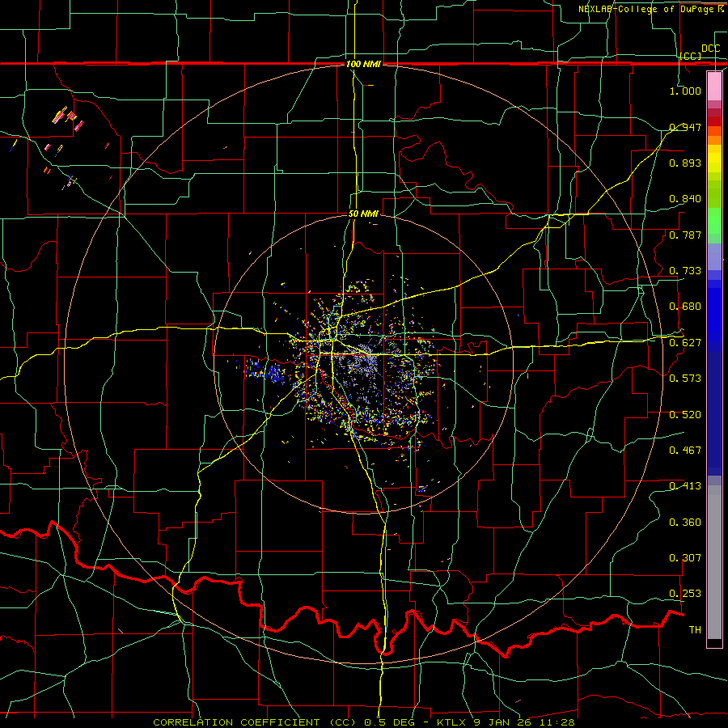This screenshot has height=728, width=728.
Task: Click the TH threshold label
Action: point(695,630)
